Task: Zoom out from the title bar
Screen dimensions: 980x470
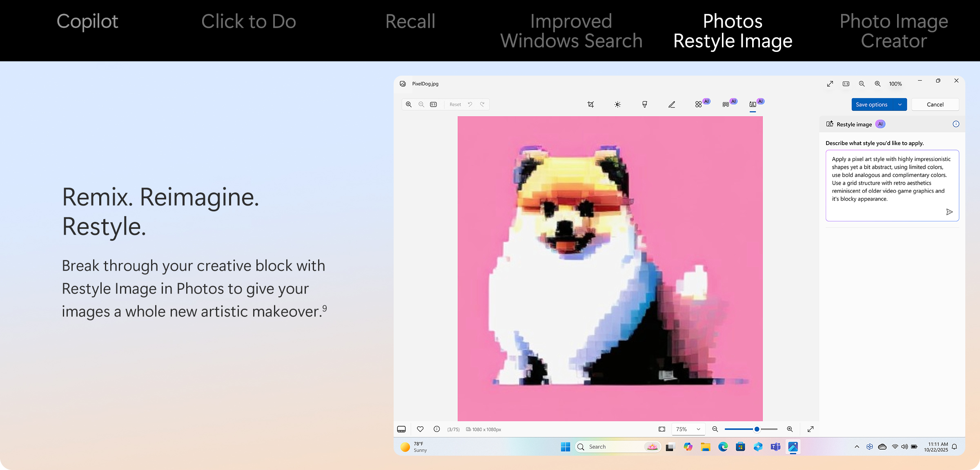Action: [862, 84]
